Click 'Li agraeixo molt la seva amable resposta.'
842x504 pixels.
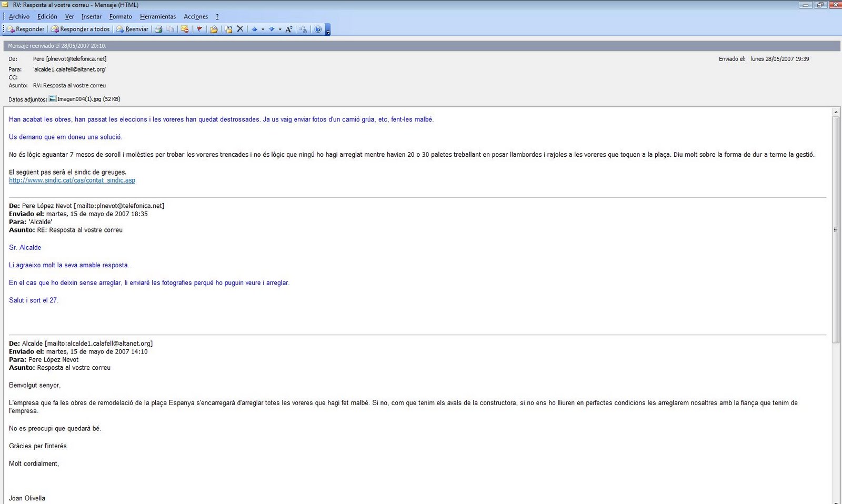click(69, 265)
